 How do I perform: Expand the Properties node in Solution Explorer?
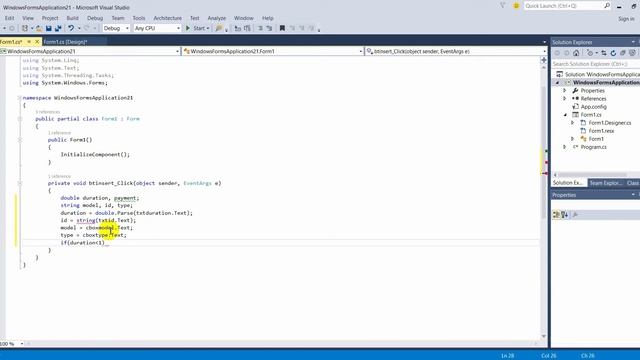click(565, 91)
